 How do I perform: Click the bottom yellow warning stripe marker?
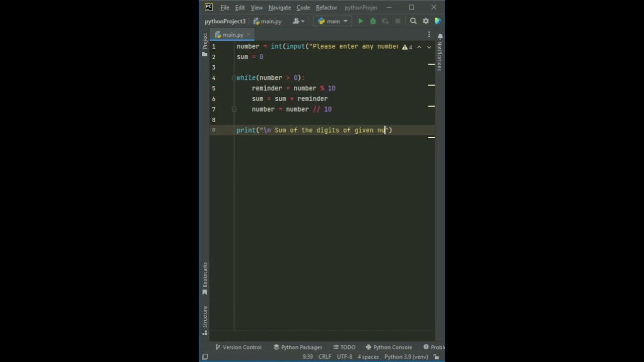coord(431,137)
